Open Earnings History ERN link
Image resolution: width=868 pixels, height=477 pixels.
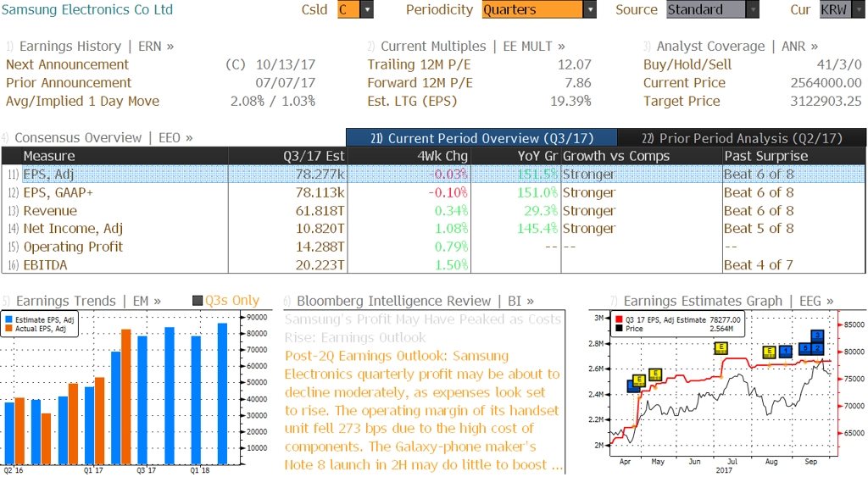pyautogui.click(x=97, y=47)
